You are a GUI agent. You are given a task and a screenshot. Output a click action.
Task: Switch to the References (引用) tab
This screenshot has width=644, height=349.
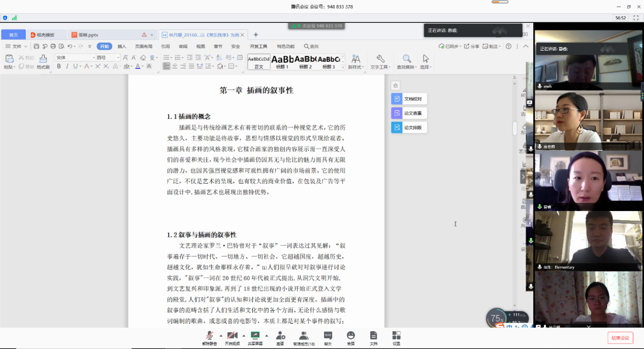[x=165, y=46]
